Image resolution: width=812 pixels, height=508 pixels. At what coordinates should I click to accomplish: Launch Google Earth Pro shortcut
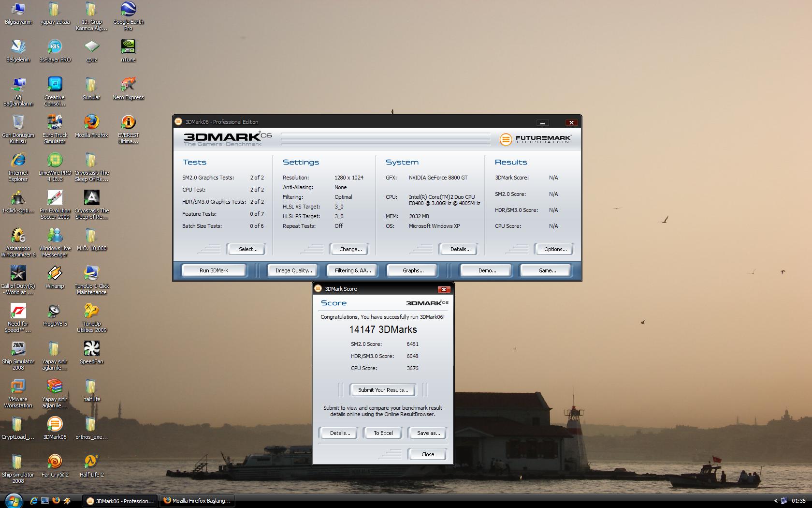pyautogui.click(x=128, y=16)
